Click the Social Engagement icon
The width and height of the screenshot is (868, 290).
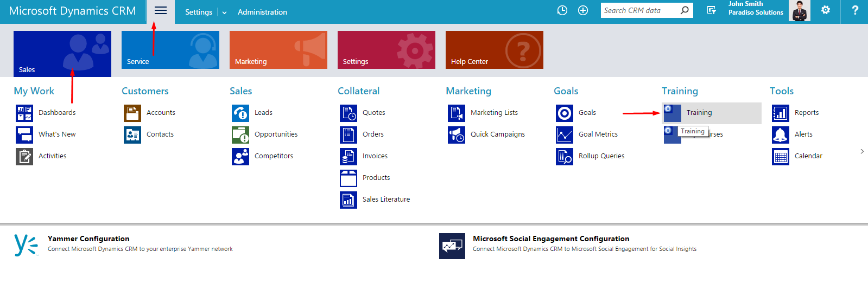[x=452, y=246]
